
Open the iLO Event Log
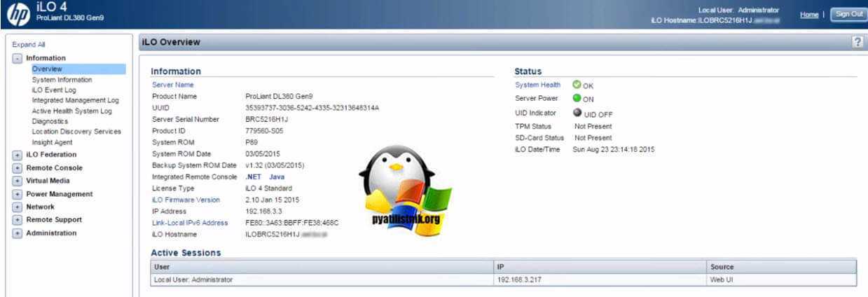pyautogui.click(x=54, y=90)
